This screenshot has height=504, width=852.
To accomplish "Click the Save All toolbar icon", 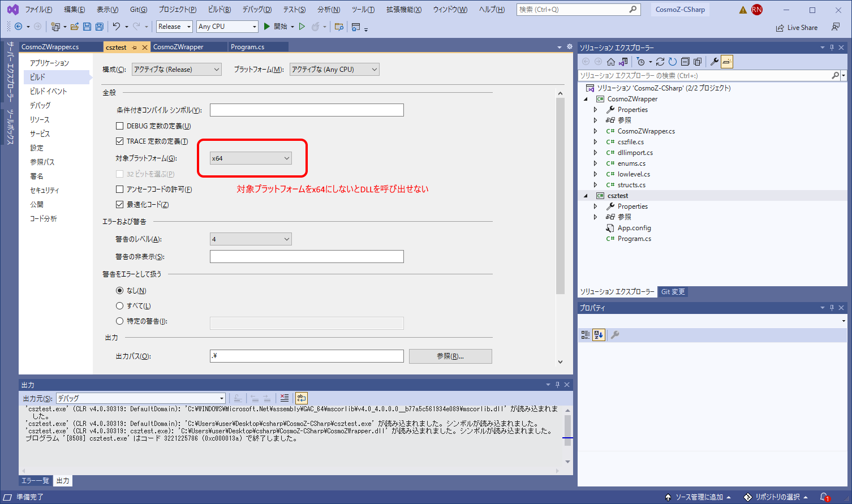I will point(100,27).
